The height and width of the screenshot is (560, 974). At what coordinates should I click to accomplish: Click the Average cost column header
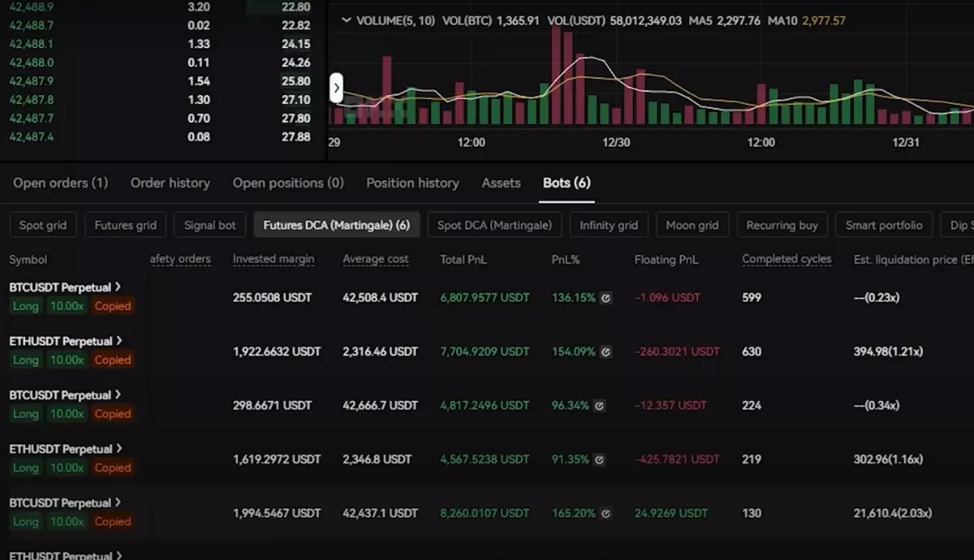(x=376, y=260)
